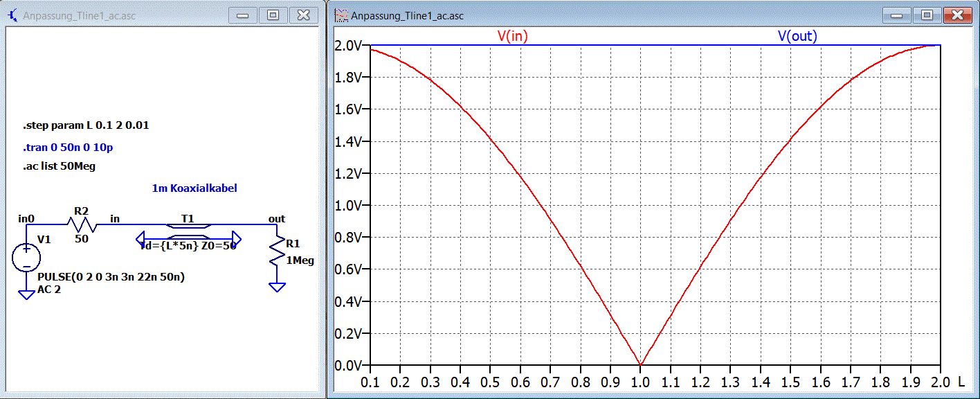
Task: Maximize the schematic window
Action: tap(273, 15)
